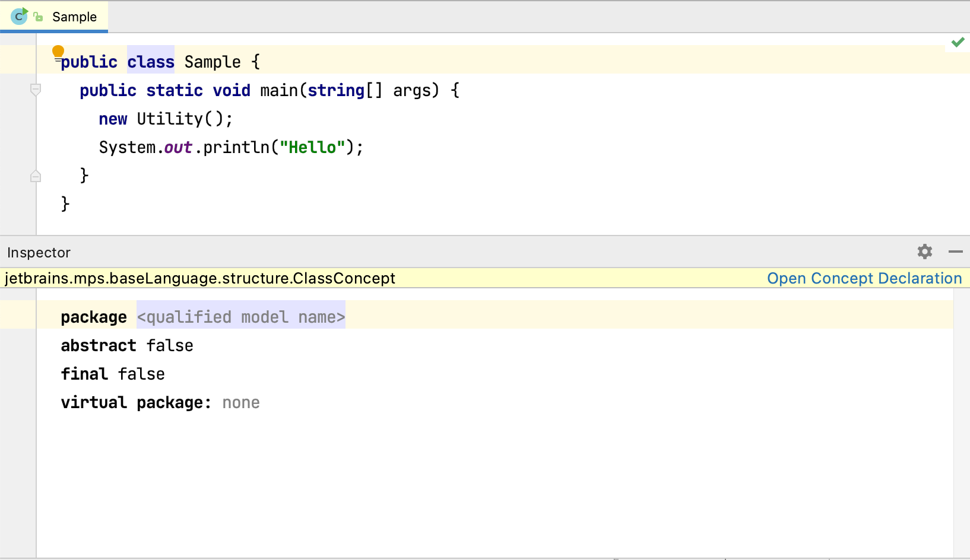This screenshot has width=970, height=560.
Task: Hide the Inspector using the minimize icon
Action: pos(956,252)
